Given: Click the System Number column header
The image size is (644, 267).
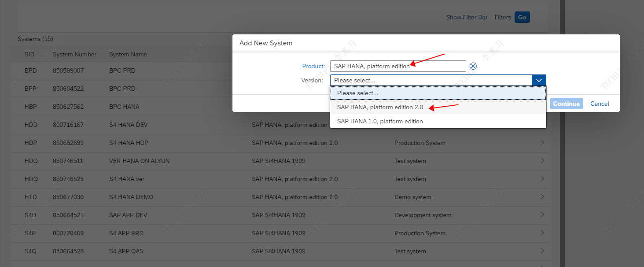Looking at the screenshot, I should click(x=74, y=54).
